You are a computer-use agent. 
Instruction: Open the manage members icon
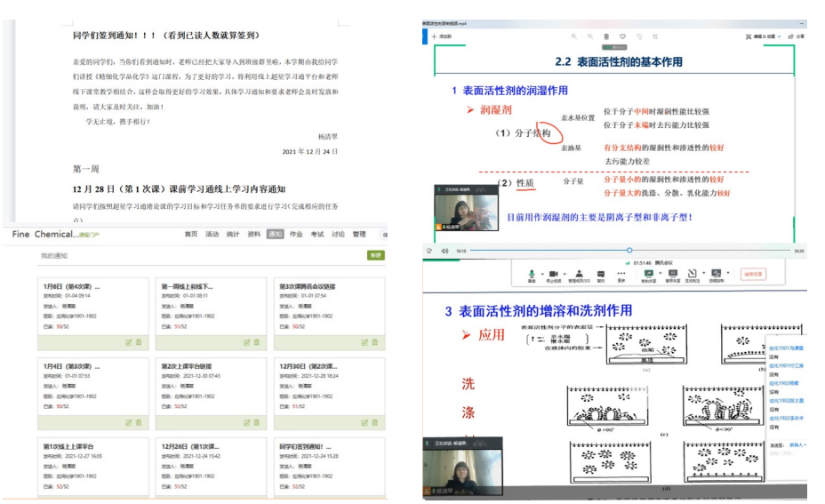[x=579, y=274]
